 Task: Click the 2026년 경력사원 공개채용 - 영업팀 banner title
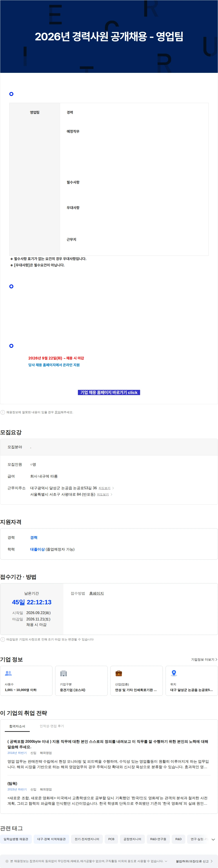[x=109, y=36]
